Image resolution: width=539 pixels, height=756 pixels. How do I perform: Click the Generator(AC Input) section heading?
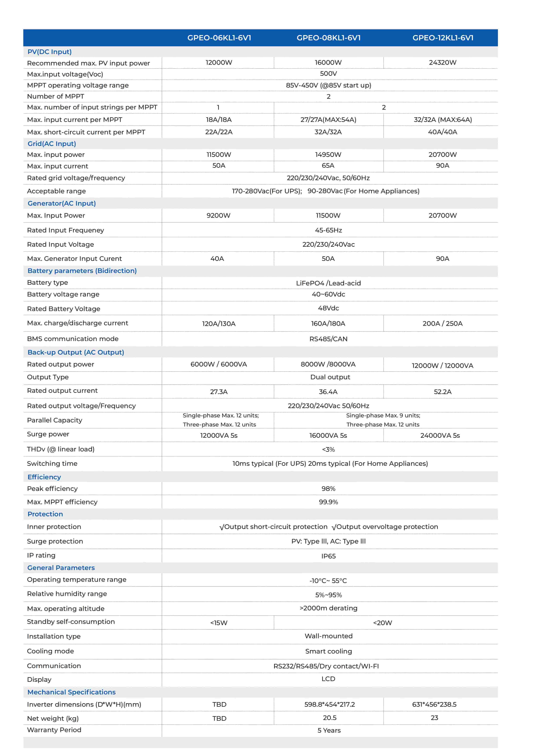[x=62, y=203]
